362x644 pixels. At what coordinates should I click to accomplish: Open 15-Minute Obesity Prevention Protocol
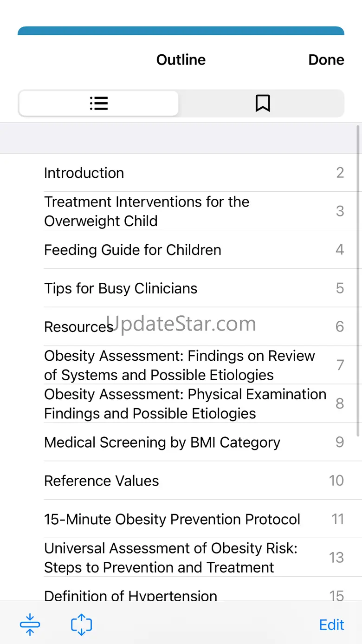[172, 520]
